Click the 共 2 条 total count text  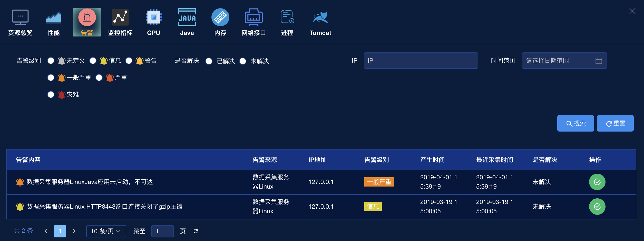click(23, 231)
